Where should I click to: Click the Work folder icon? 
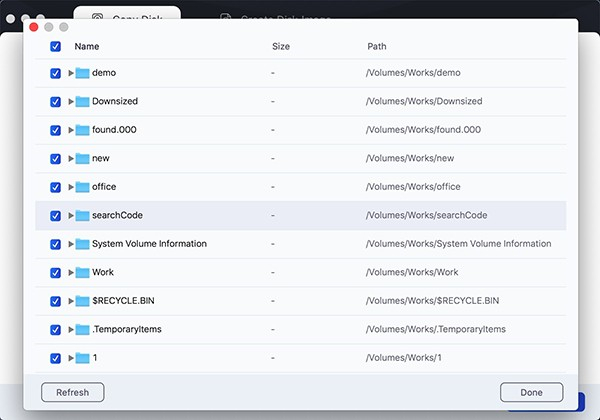point(83,272)
